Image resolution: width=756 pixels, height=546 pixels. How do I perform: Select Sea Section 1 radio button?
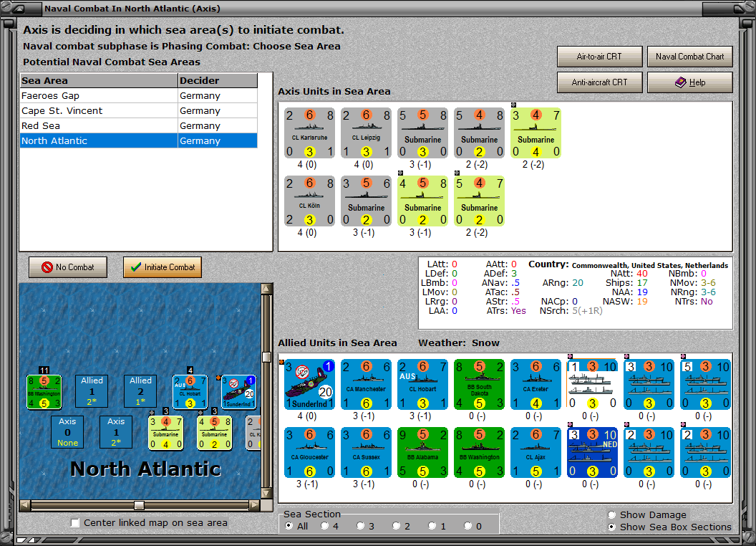tap(432, 526)
